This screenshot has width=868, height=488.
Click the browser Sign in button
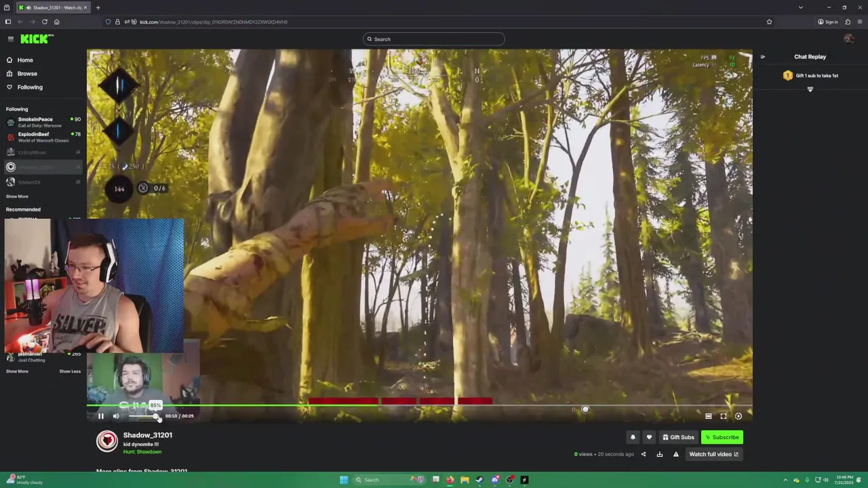(828, 22)
